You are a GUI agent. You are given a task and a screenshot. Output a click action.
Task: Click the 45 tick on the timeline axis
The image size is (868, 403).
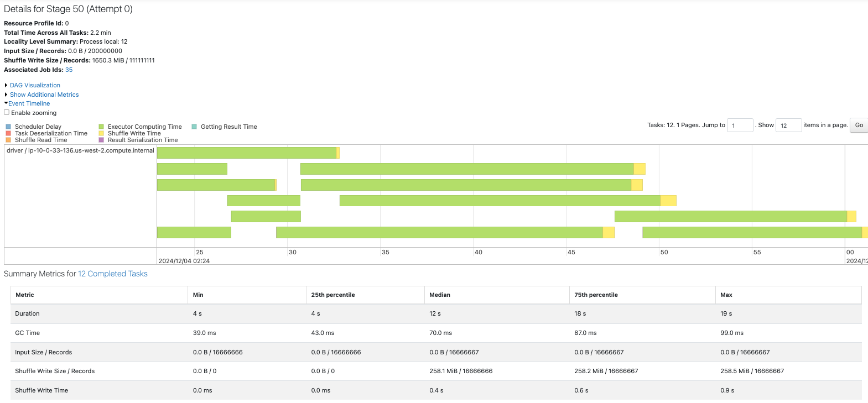point(571,252)
